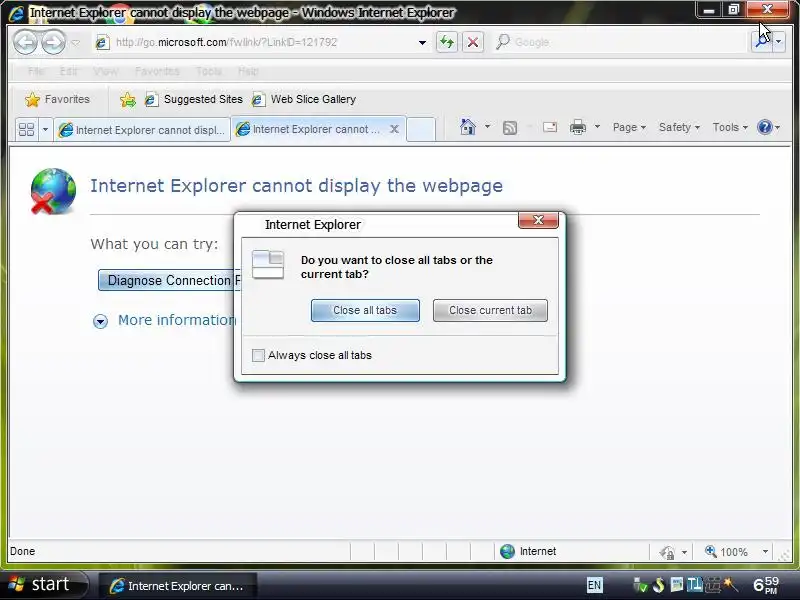Open the Favorites star button
The image size is (800, 600).
57,99
